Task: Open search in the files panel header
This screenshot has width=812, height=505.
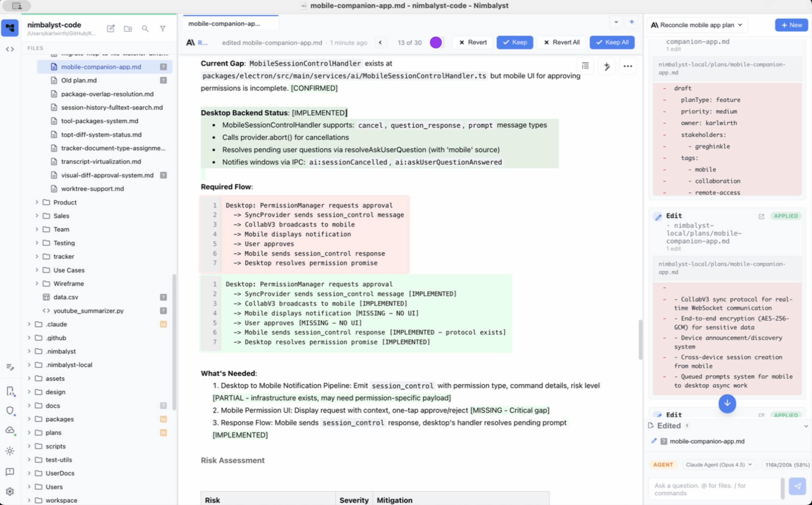Action: pyautogui.click(x=145, y=29)
